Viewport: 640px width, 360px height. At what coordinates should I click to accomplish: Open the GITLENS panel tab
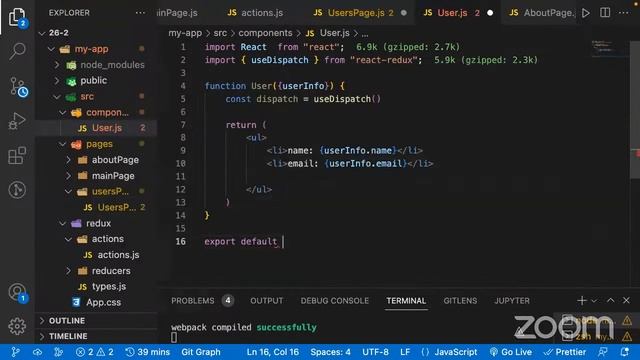[x=460, y=301]
